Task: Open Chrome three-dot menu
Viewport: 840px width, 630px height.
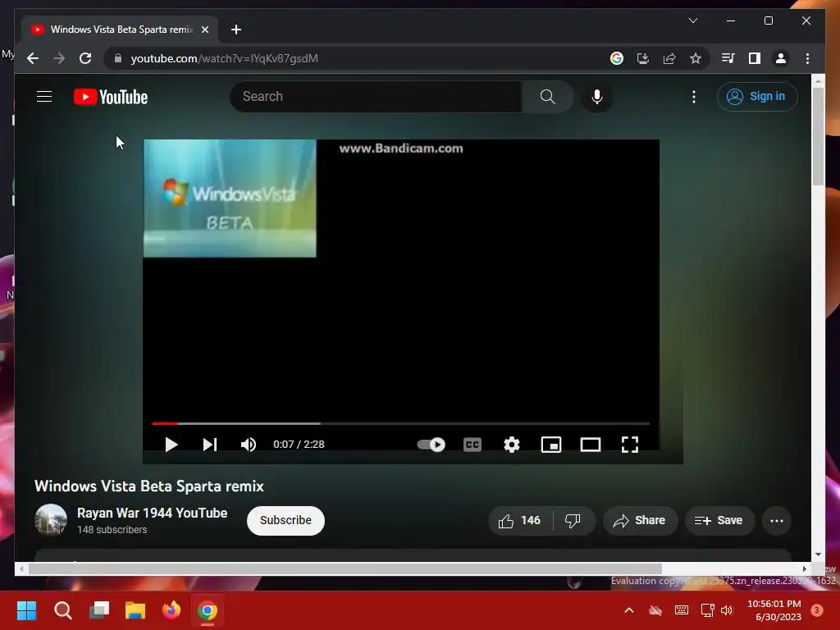Action: tap(807, 58)
